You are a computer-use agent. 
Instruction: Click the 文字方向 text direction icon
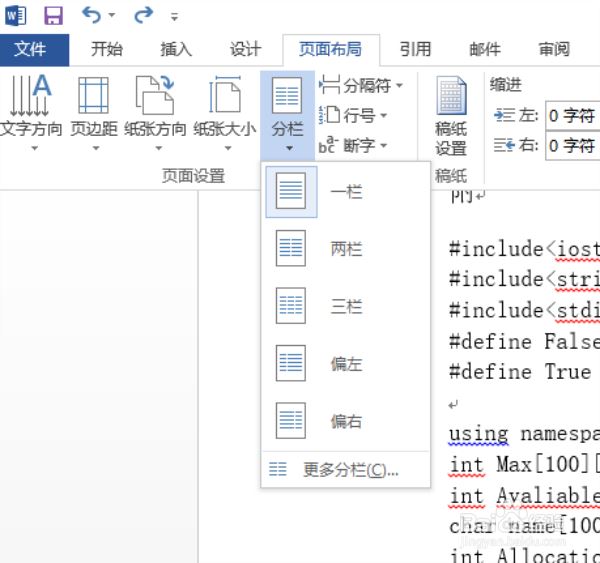pos(31,96)
